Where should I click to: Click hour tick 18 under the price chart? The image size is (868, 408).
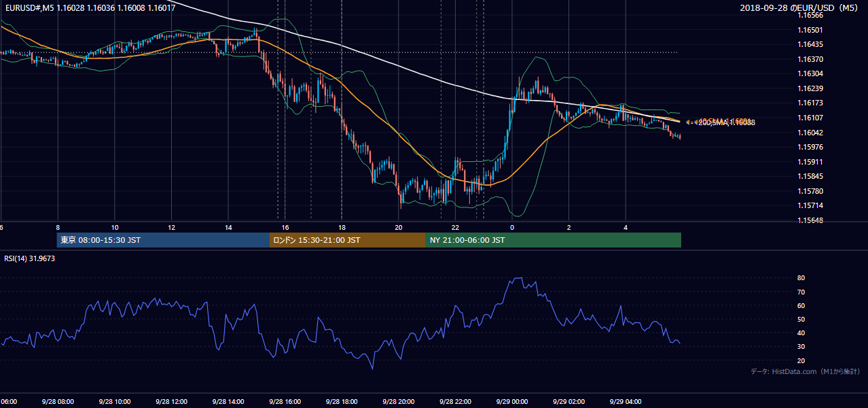[x=342, y=228]
